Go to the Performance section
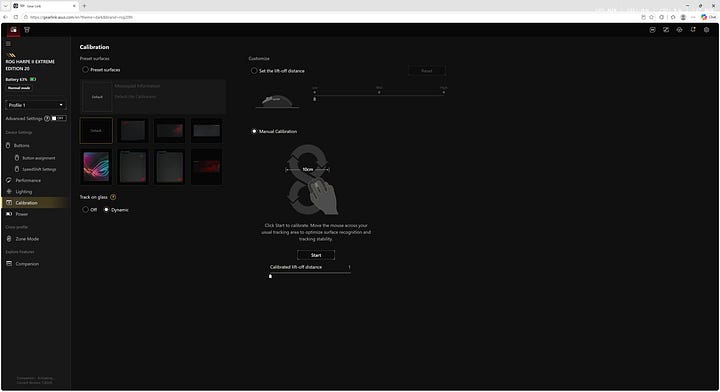The height and width of the screenshot is (392, 720). [x=28, y=180]
